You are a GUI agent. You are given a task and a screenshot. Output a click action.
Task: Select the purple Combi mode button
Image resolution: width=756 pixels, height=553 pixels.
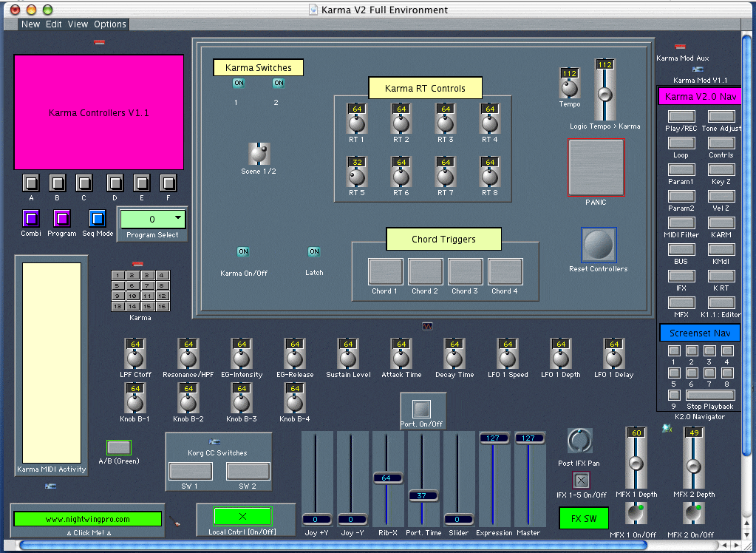31,219
